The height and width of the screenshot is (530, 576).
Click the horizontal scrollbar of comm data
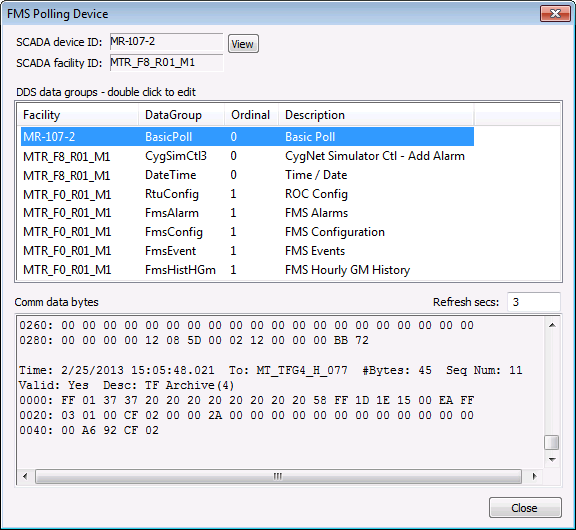click(x=278, y=476)
